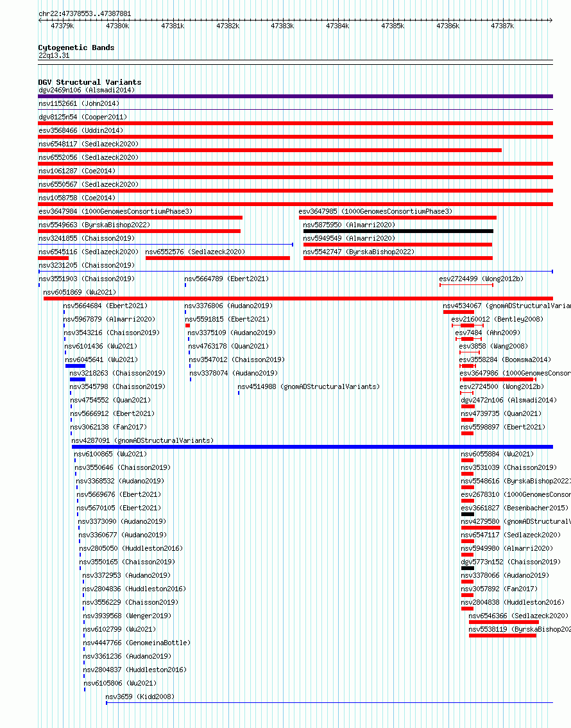Select the blue nsv6045641 (Wu2021) bar
The image size is (571, 728).
tap(75, 367)
